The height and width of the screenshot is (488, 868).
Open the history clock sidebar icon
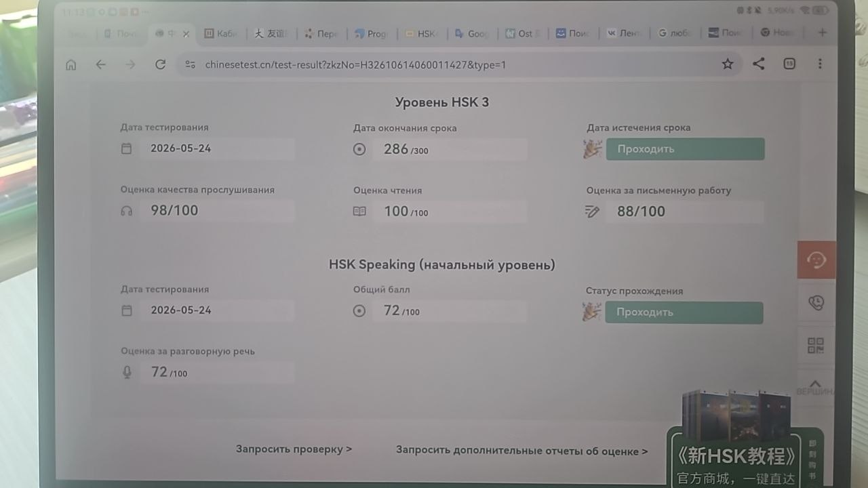click(816, 302)
